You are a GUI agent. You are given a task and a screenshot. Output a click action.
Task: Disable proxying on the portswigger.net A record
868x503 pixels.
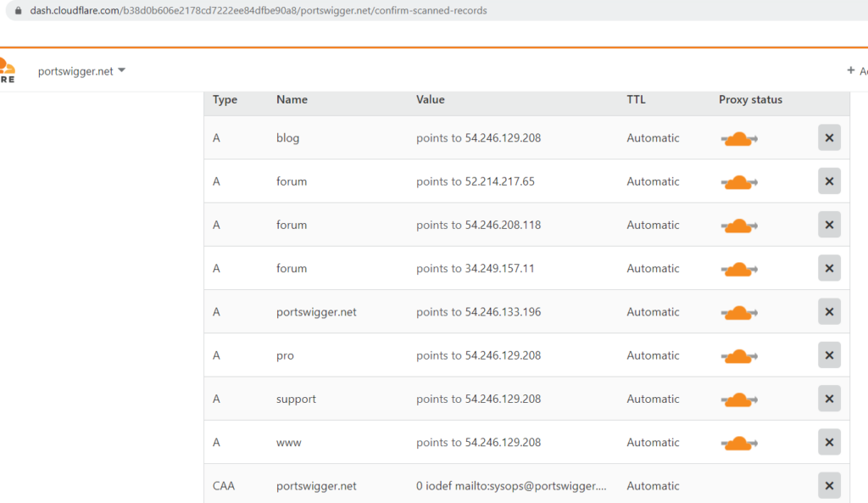click(738, 312)
